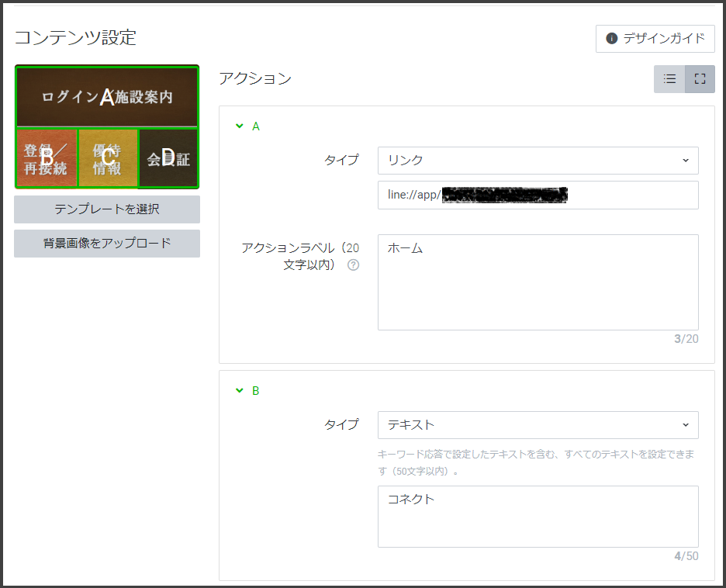Switch to expanded view icon

click(700, 79)
